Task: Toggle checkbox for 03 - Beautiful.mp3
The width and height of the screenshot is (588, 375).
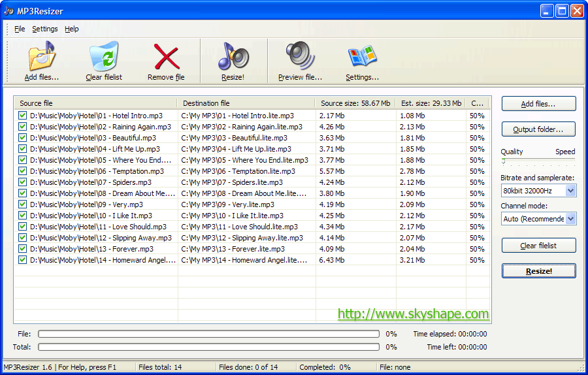Action: 22,138
